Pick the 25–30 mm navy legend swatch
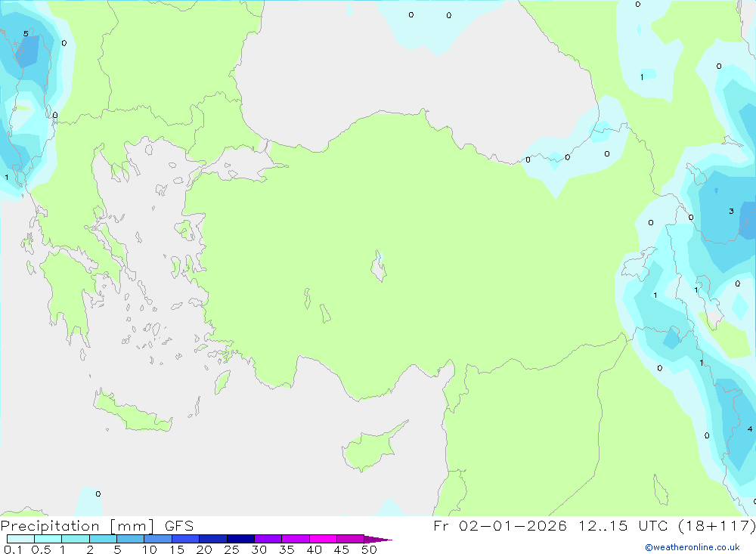Viewport: 756px width, 554px height. [x=240, y=539]
